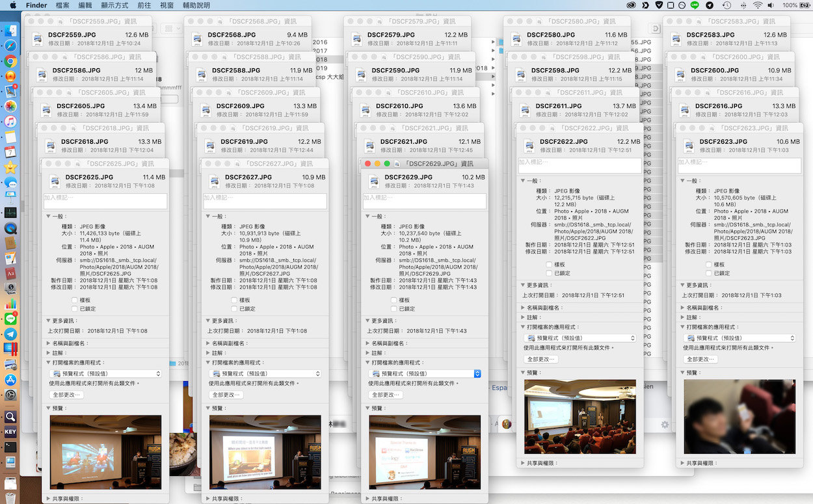This screenshot has width=813, height=504.
Task: Open iTunes from the Dock
Action: (x=10, y=122)
